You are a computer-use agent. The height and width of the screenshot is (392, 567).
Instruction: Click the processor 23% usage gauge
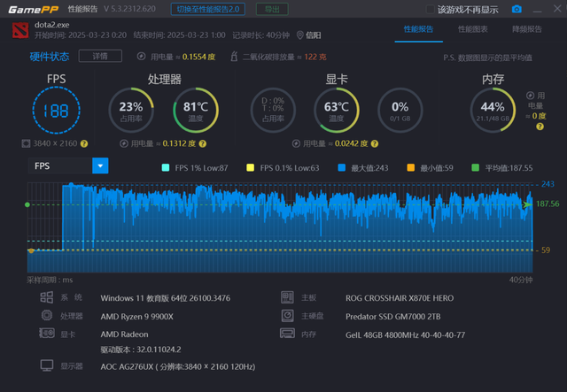pos(131,111)
